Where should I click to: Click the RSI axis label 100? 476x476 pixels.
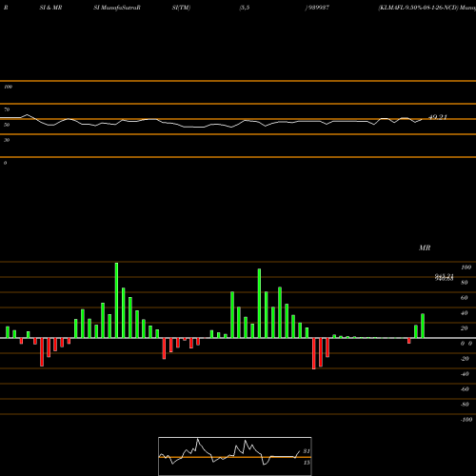(x=9, y=87)
